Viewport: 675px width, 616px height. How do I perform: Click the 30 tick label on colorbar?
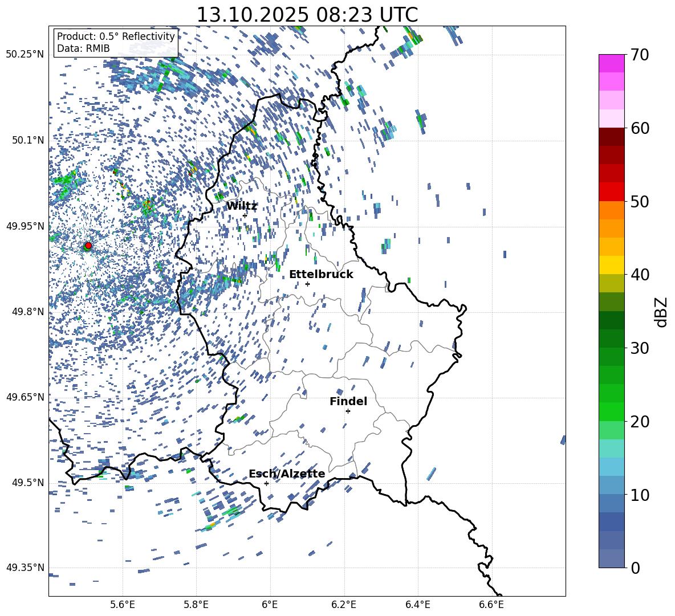pyautogui.click(x=640, y=348)
